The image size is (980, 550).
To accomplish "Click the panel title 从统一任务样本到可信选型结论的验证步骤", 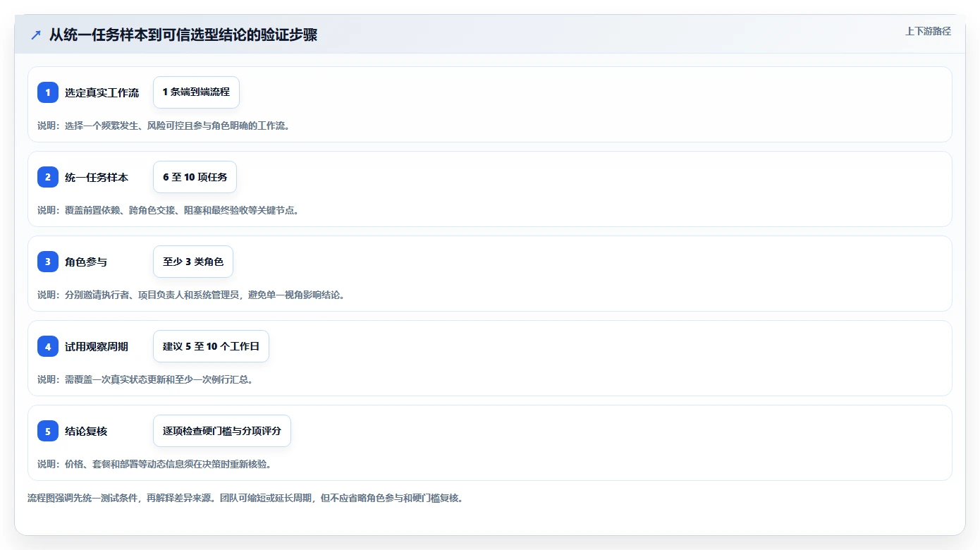I will pyautogui.click(x=183, y=35).
